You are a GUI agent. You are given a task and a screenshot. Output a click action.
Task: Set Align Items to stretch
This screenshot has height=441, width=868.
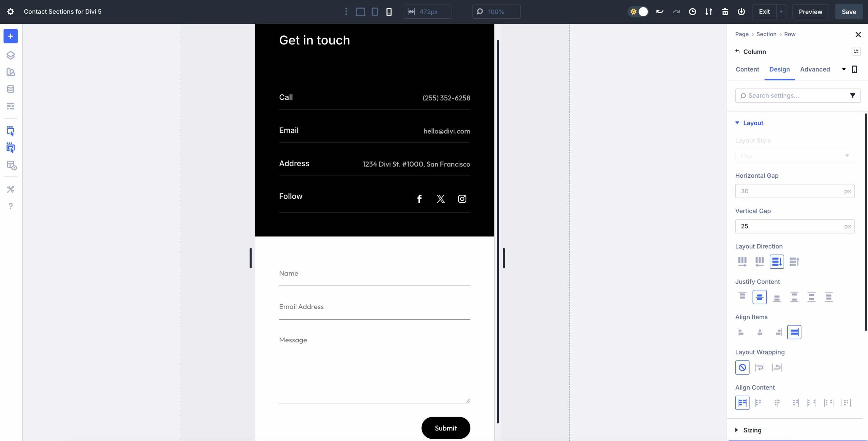[794, 332]
